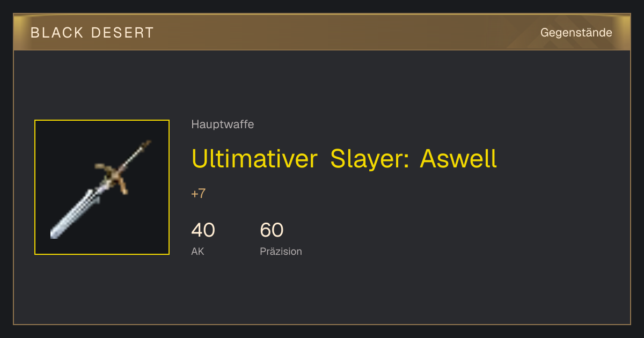
Task: Click the 40 attack value
Action: coord(203,230)
